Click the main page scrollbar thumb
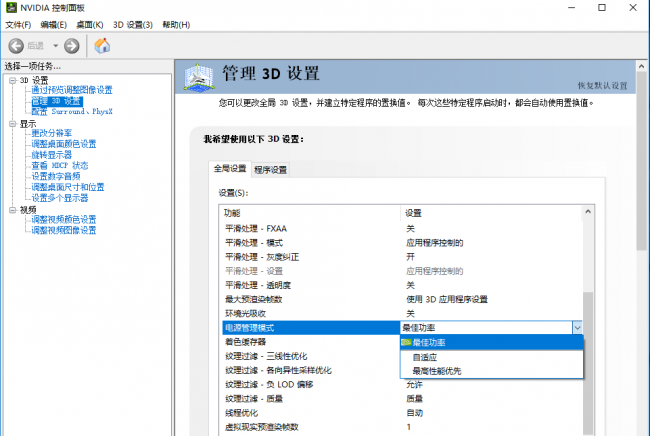The width and height of the screenshot is (650, 436). coord(641,161)
